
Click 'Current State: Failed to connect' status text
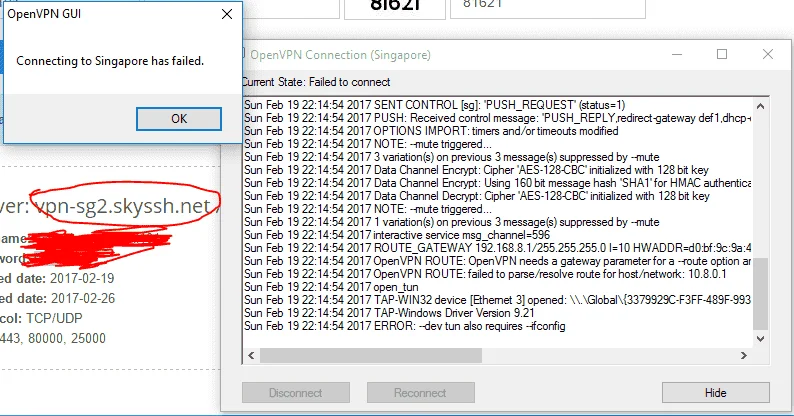coord(316,82)
